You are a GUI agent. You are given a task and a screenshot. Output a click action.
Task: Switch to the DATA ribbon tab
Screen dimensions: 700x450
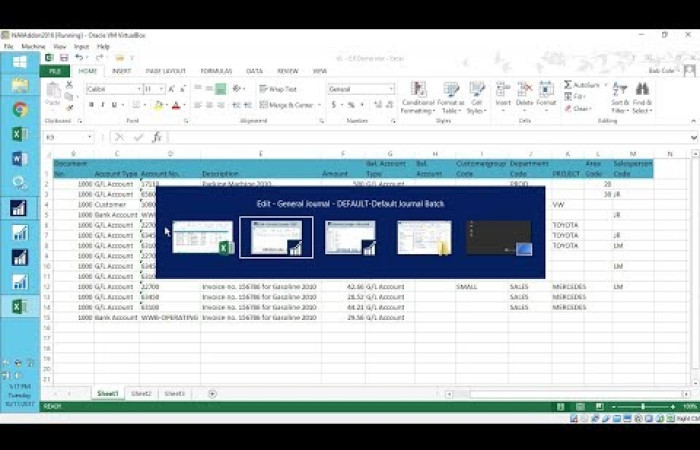click(254, 71)
